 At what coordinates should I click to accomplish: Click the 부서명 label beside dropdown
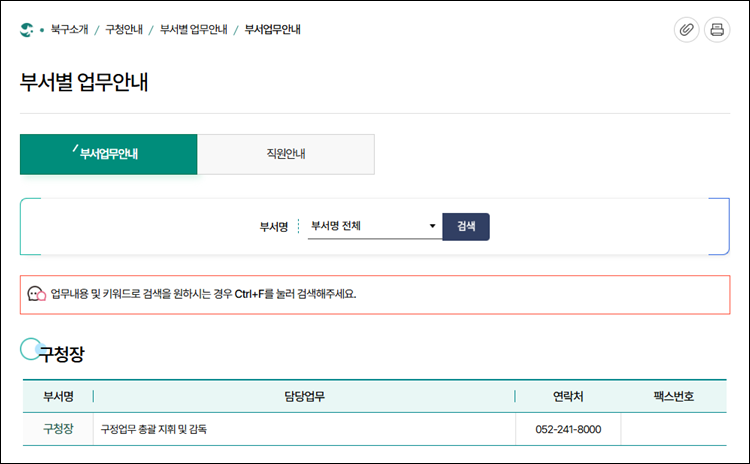(x=274, y=227)
